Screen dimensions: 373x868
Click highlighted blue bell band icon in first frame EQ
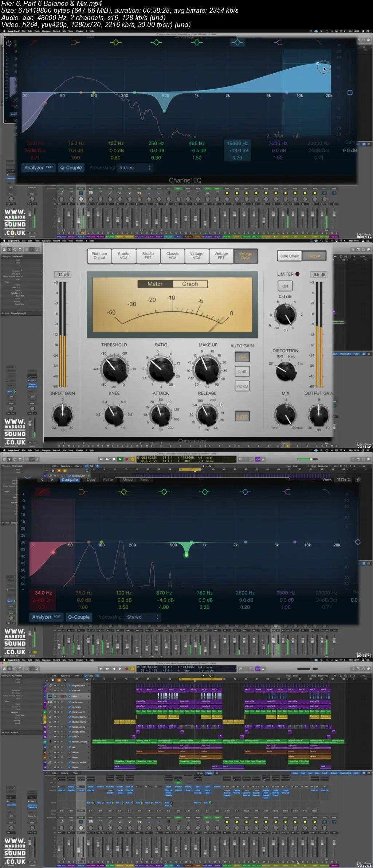tap(237, 43)
